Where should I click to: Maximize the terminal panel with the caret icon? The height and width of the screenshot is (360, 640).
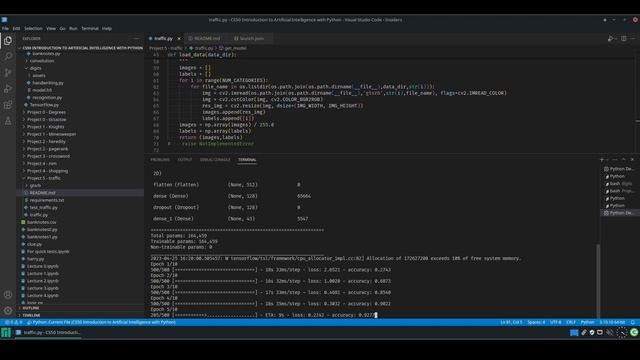pos(623,160)
